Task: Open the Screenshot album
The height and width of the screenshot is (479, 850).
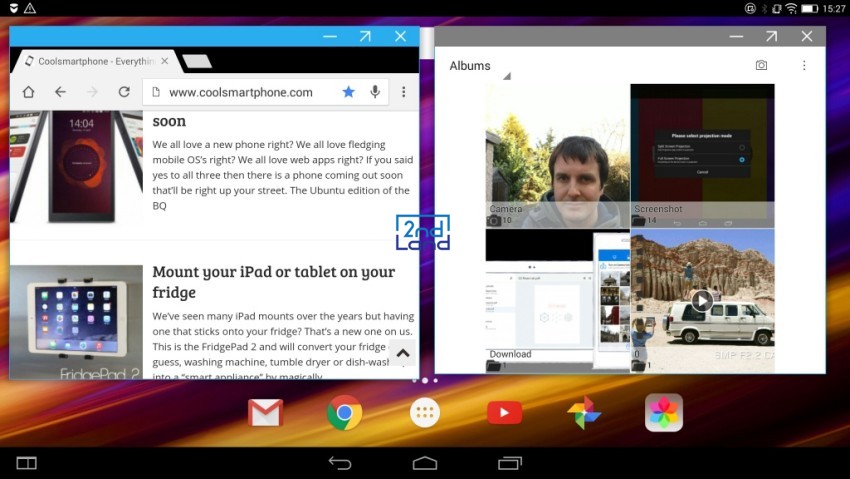Action: (x=702, y=156)
